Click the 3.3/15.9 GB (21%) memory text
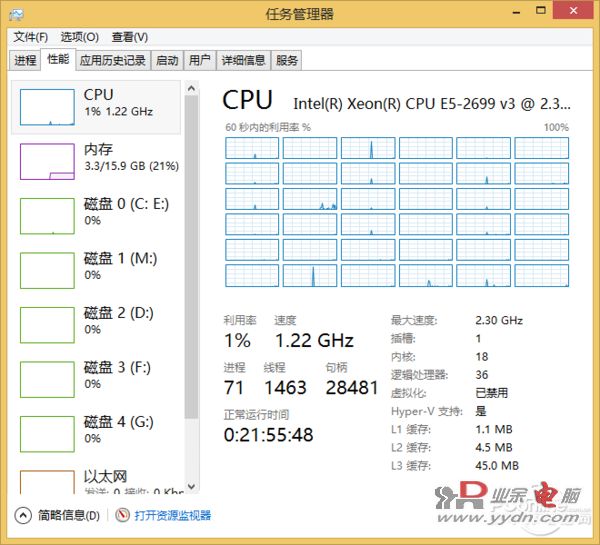This screenshot has height=545, width=600. click(x=132, y=166)
